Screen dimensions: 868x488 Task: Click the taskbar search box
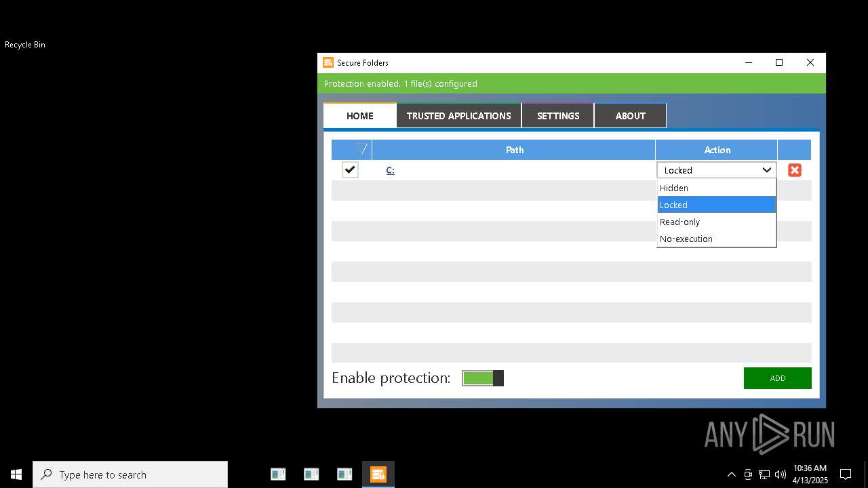coord(130,474)
